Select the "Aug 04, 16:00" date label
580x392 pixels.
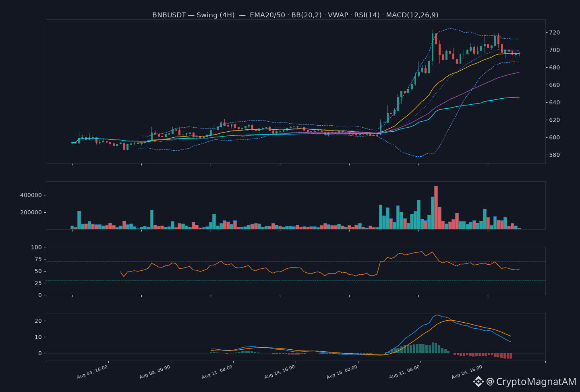[x=93, y=372]
